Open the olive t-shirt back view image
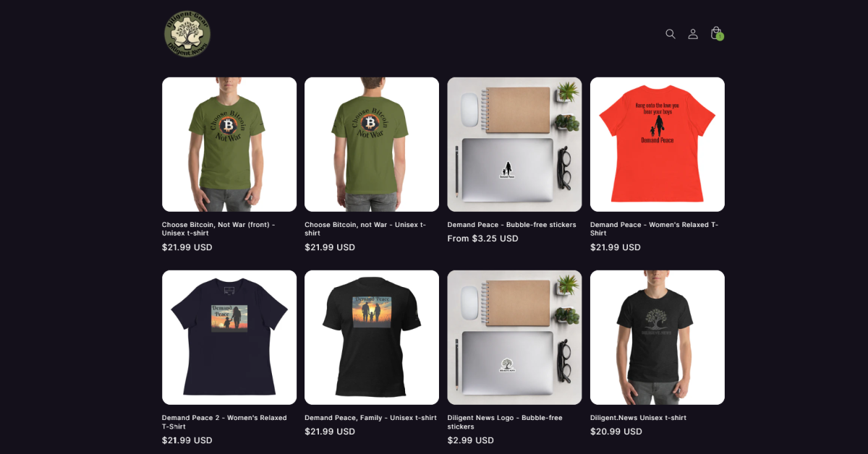This screenshot has height=454, width=868. tap(372, 145)
